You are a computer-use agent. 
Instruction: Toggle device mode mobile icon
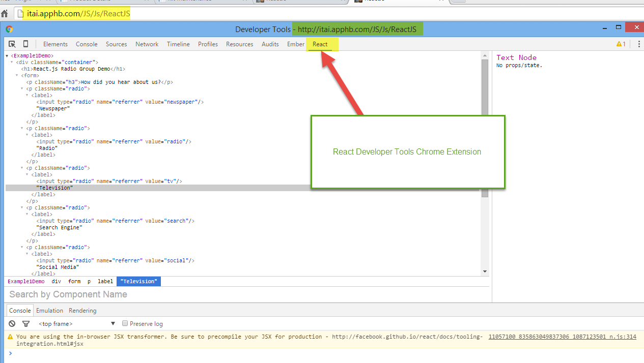[x=25, y=44]
